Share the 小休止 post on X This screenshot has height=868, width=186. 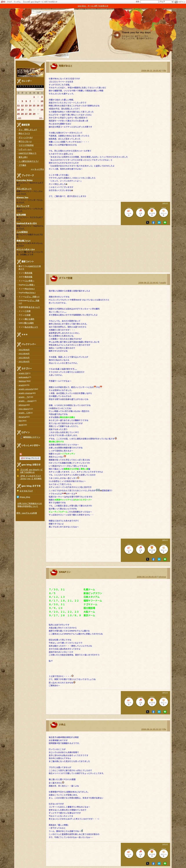147,864
